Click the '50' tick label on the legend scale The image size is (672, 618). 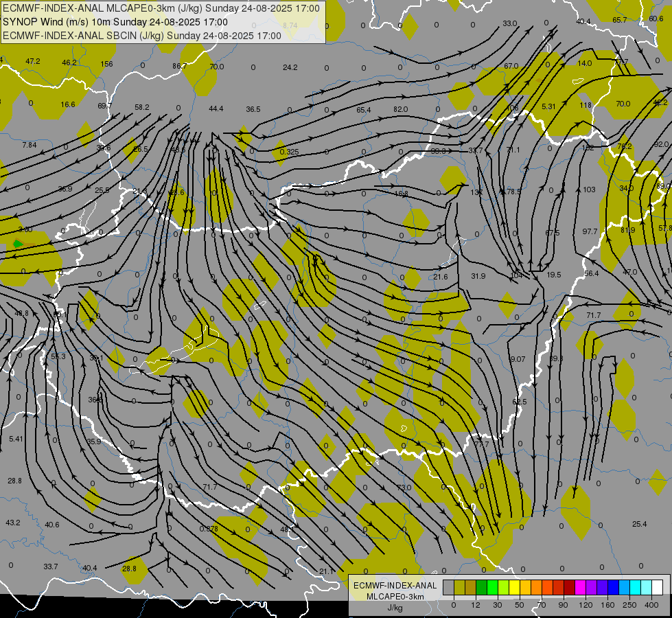519,605
